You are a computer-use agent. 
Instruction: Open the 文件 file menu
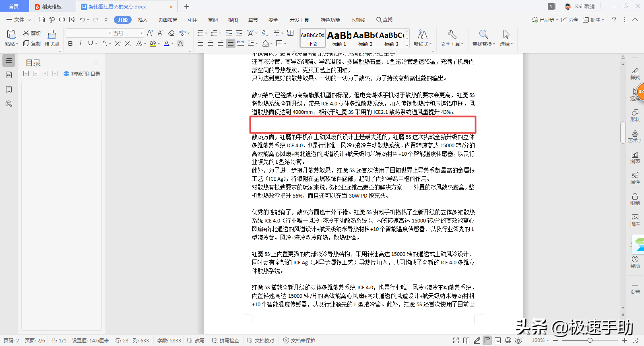(x=19, y=20)
